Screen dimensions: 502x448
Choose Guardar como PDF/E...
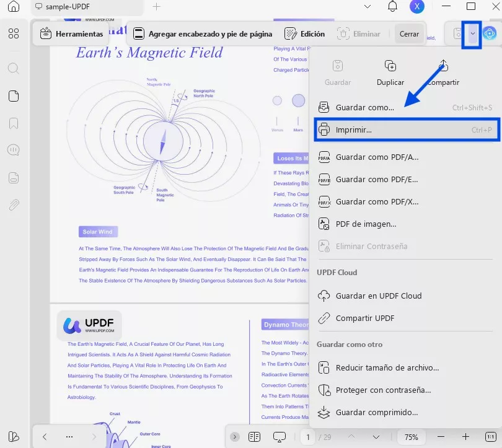[x=405, y=180]
